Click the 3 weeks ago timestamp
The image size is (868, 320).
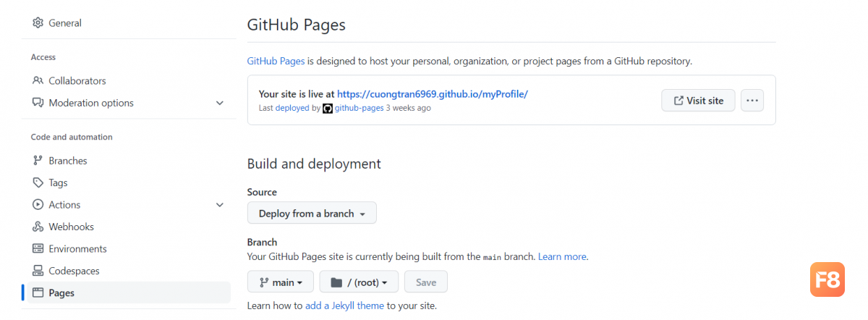tap(408, 108)
